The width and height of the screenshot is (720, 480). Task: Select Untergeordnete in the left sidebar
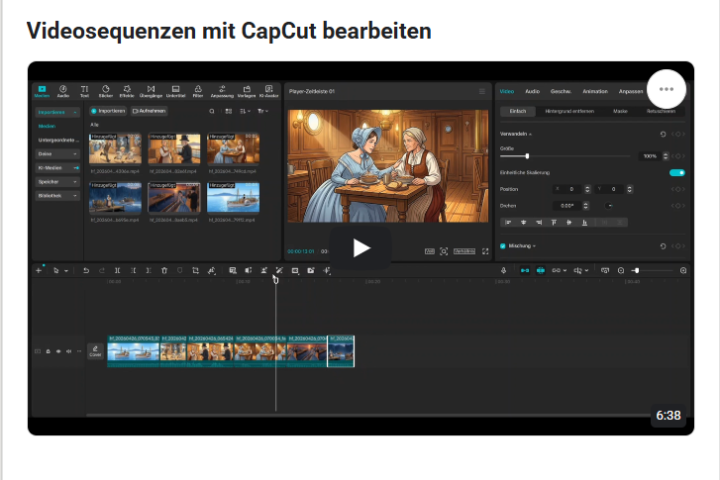point(58,140)
